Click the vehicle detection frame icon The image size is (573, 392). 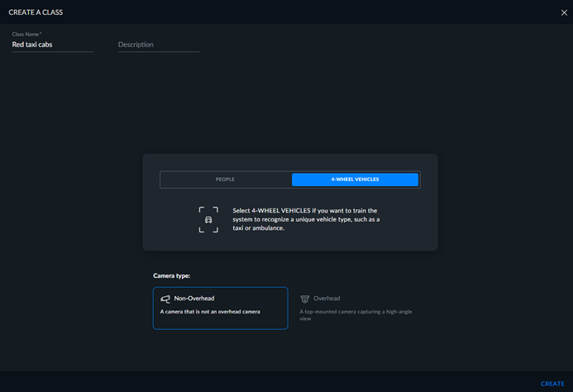pyautogui.click(x=208, y=219)
